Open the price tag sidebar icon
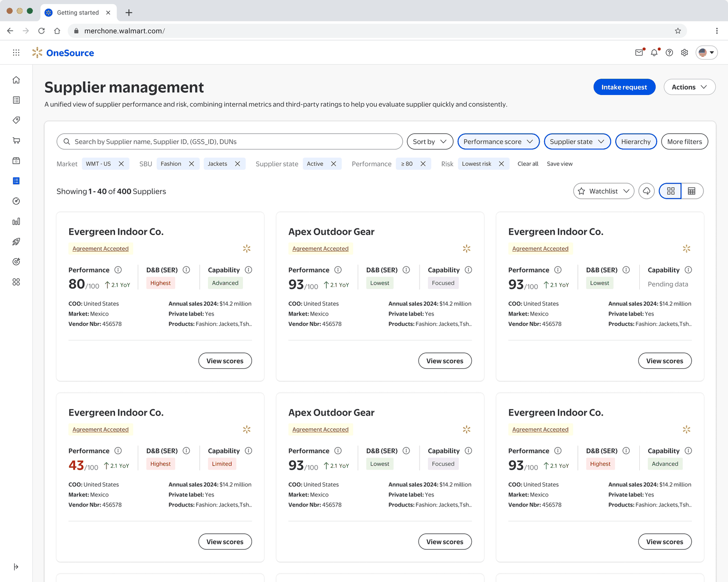This screenshot has height=582, width=728. tap(16, 120)
